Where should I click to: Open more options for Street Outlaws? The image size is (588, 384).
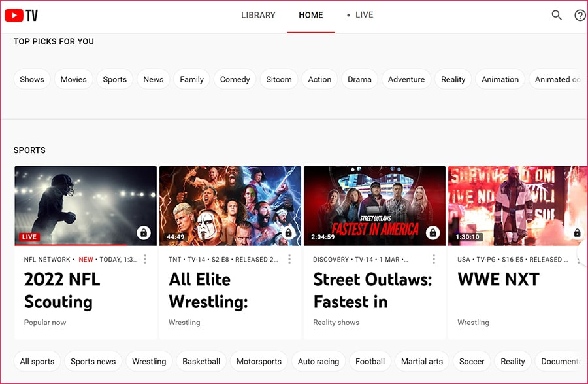coord(434,260)
